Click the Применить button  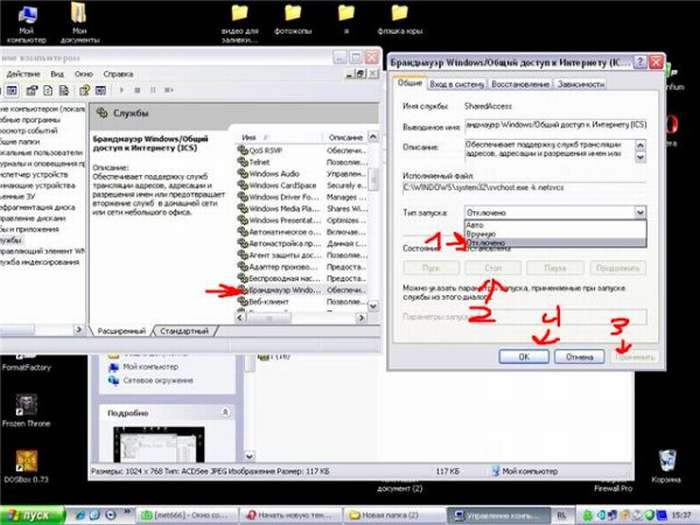[x=634, y=357]
